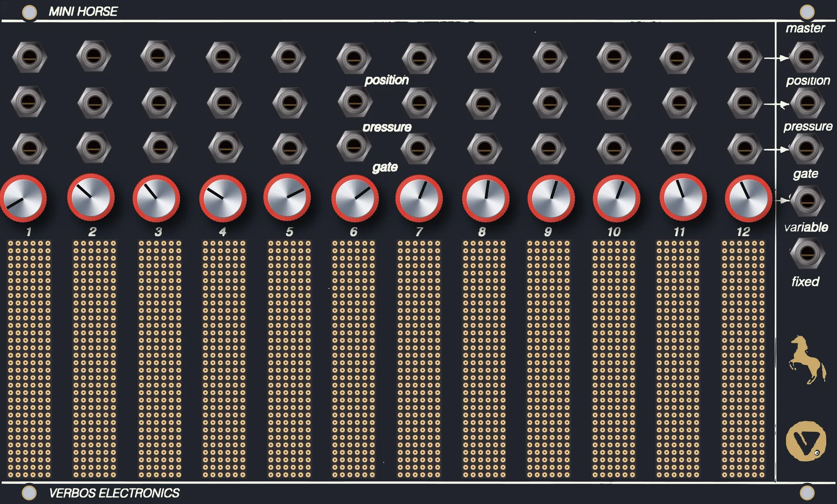Click channel 6 pressure jack
The height and width of the screenshot is (504, 837).
click(354, 101)
